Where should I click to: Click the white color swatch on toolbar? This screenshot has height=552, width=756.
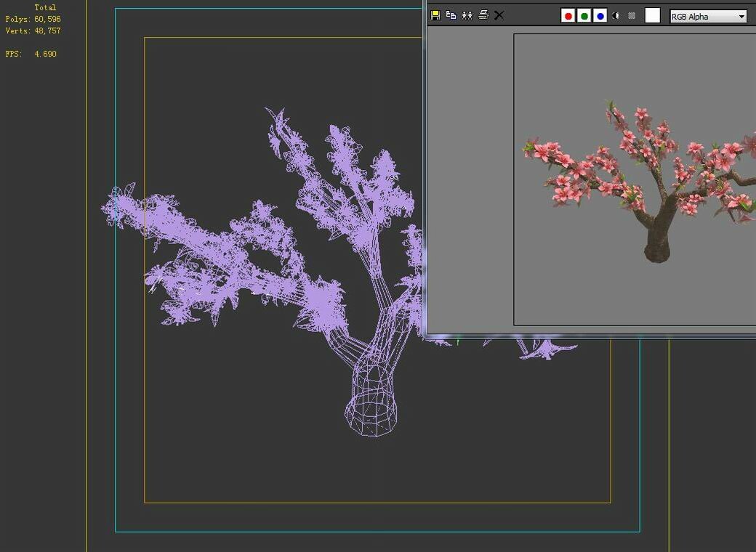click(x=652, y=15)
